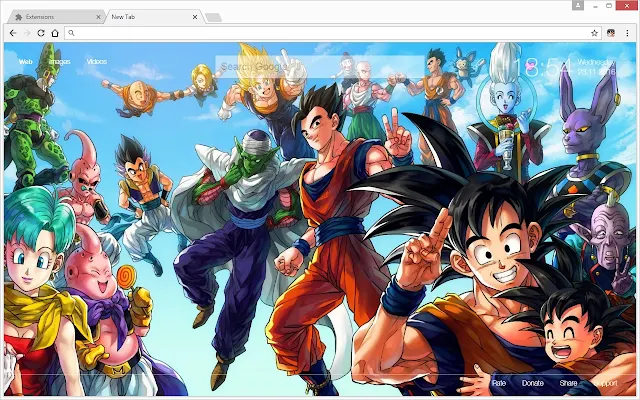640x400 pixels.
Task: Open the Chrome three-dot menu
Action: (x=627, y=33)
